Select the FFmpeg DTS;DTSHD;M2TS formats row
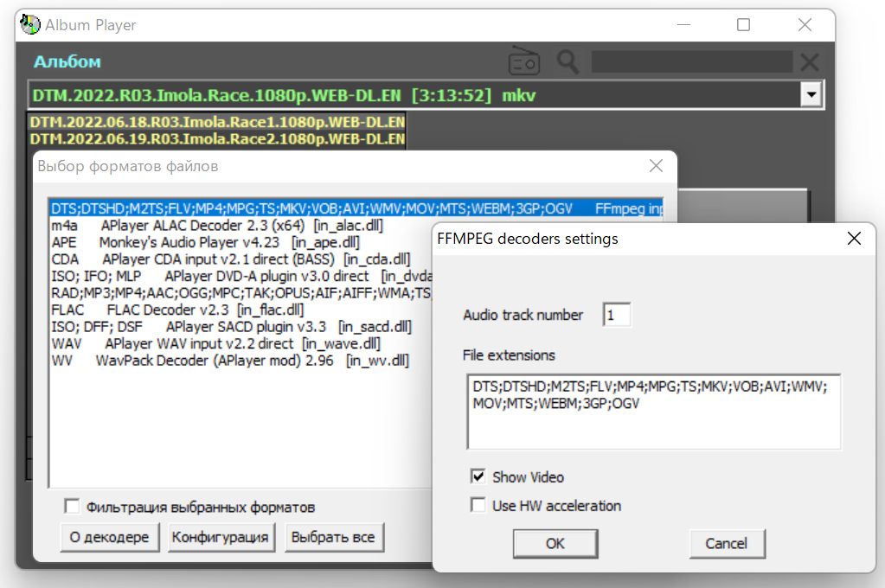Screen dimensions: 885x588 pyautogui.click(x=356, y=208)
